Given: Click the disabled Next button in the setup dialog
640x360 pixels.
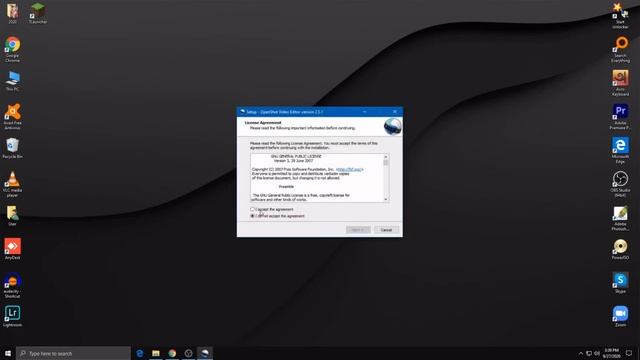Looking at the screenshot, I should click(358, 230).
